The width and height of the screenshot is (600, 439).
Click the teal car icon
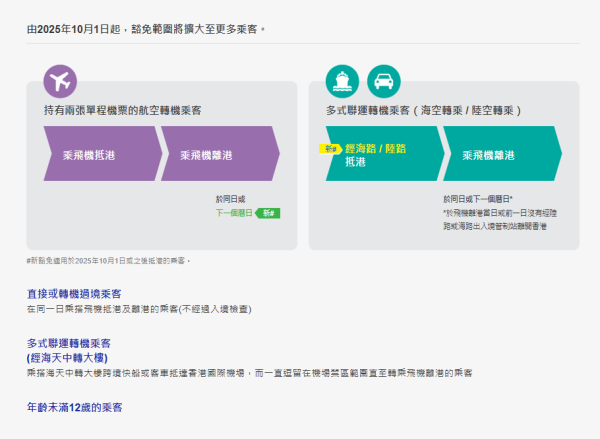tap(384, 82)
